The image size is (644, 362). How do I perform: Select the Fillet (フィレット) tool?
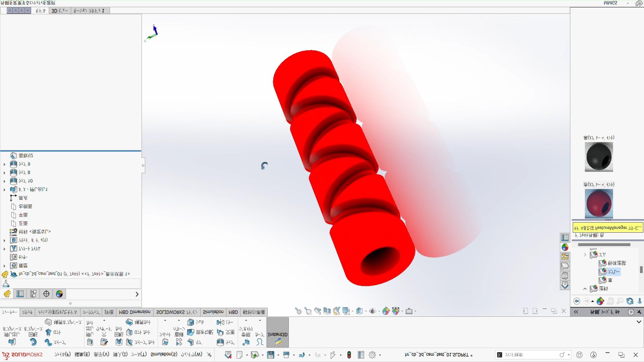point(165,338)
